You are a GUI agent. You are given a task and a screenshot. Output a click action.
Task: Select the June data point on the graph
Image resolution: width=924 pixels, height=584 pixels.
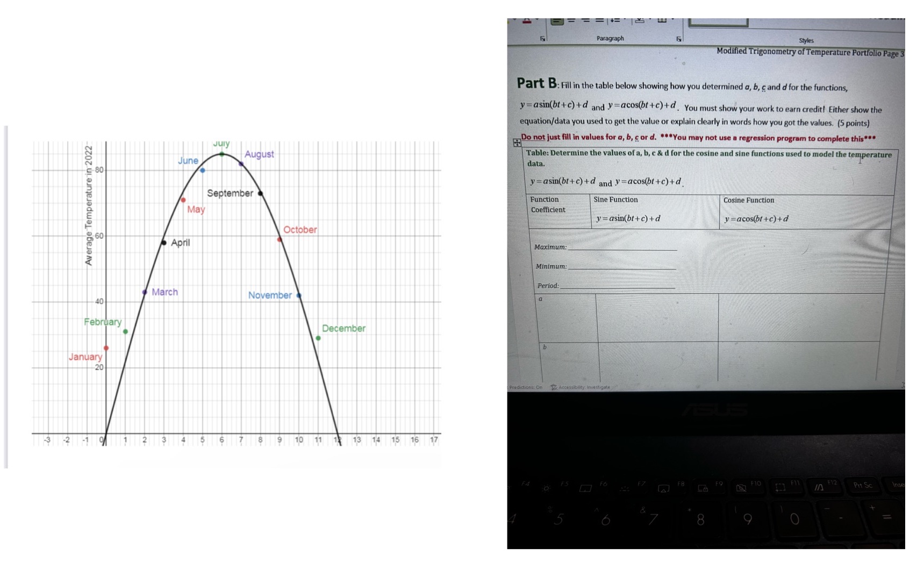[203, 170]
